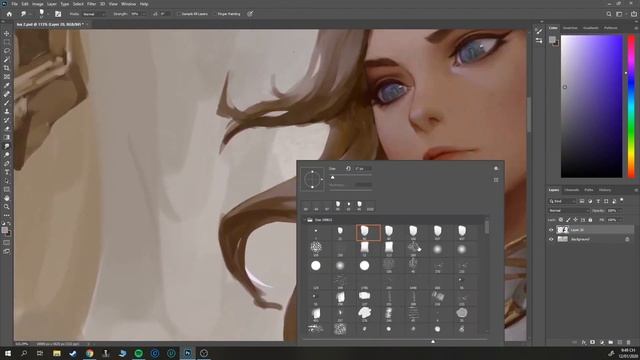Screen dimensions: 640x360
Task: Open the search icon at top right
Action: coord(609,14)
